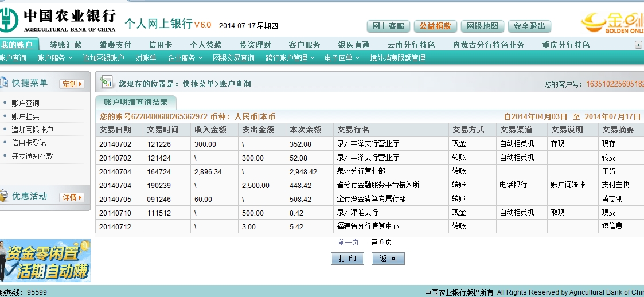Expand the 账户服务 dropdown menu
The height and width of the screenshot is (297, 644).
(54, 58)
